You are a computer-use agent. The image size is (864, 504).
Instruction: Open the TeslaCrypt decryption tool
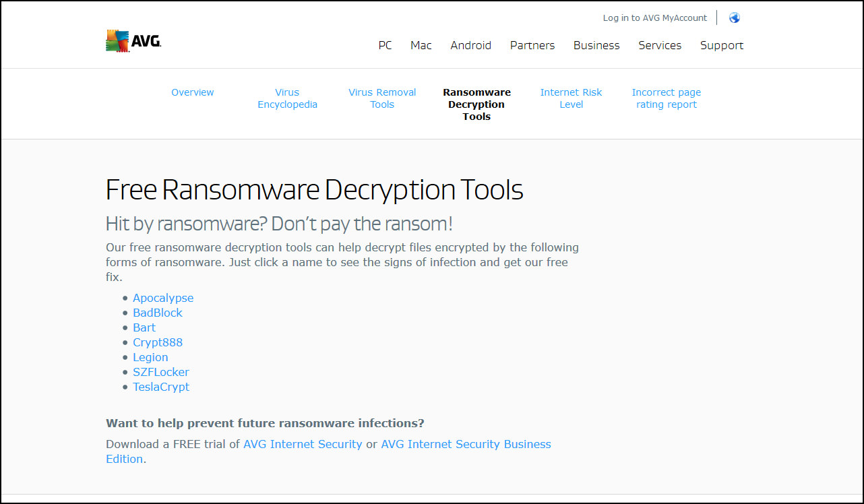pyautogui.click(x=161, y=387)
